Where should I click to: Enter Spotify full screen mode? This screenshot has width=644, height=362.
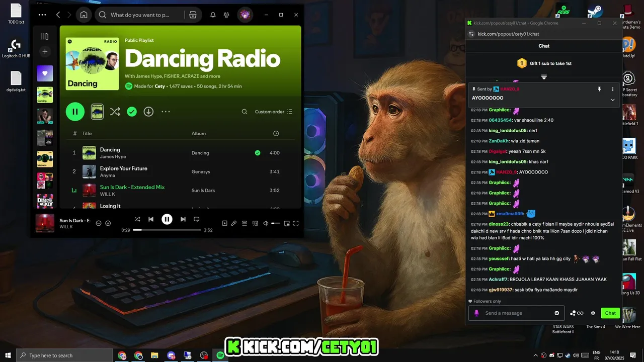click(x=296, y=223)
